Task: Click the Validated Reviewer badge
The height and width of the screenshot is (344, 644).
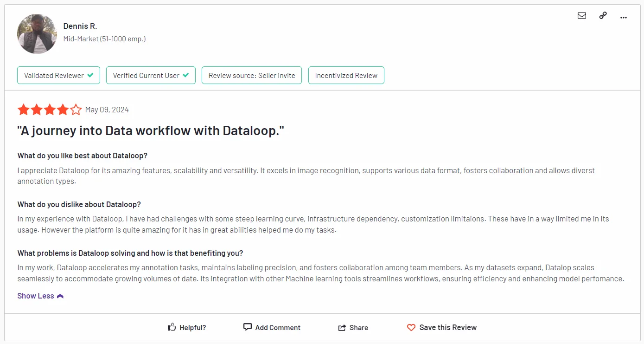Action: click(58, 75)
